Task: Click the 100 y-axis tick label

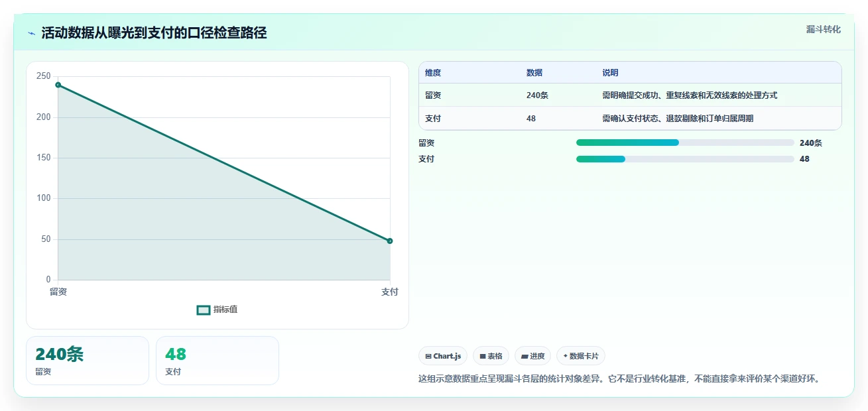Action: click(44, 198)
